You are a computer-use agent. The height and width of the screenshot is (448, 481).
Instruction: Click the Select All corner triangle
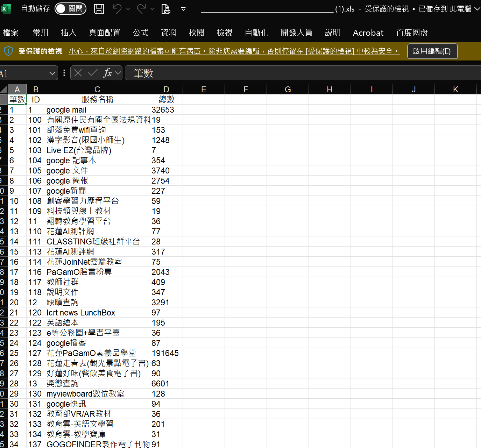click(x=3, y=89)
